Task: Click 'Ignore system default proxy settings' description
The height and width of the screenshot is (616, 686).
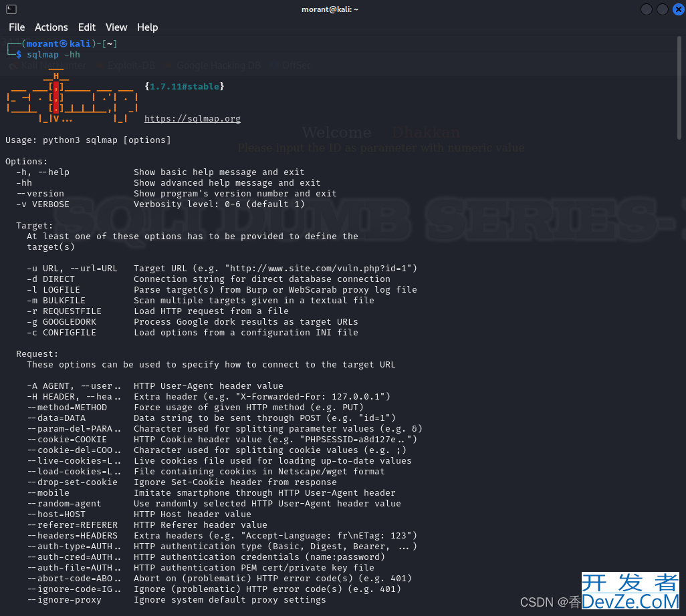Action: tap(230, 600)
